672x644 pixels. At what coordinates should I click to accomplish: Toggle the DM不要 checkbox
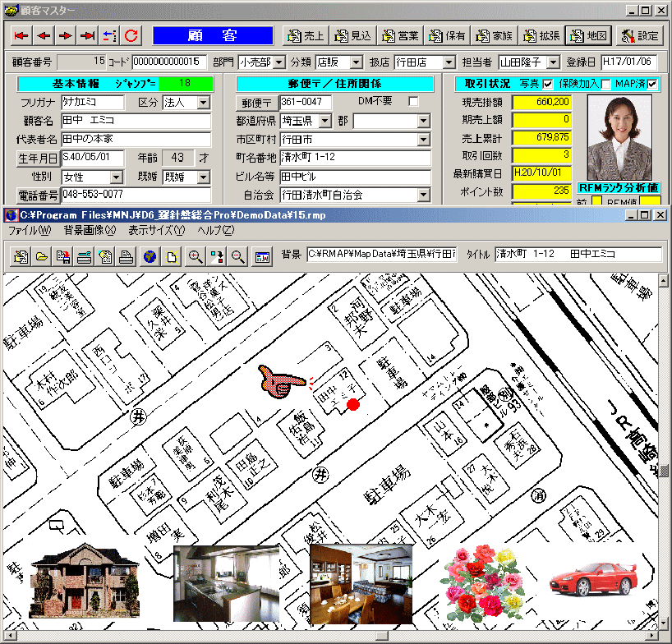413,102
